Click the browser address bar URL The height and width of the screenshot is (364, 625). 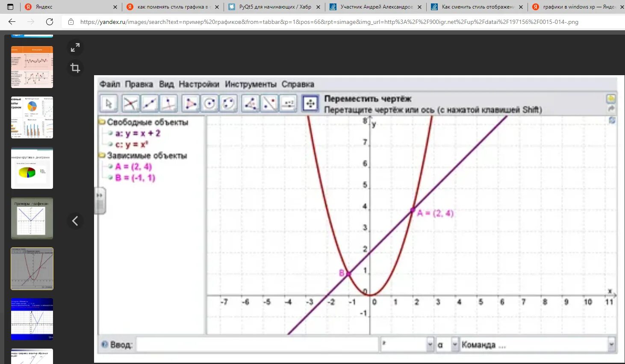point(329,22)
